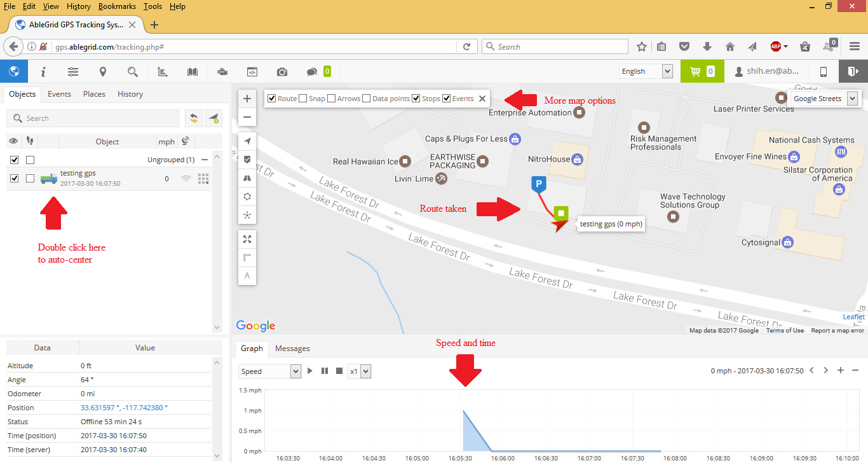Open the address search magnifier icon

pyautogui.click(x=132, y=72)
